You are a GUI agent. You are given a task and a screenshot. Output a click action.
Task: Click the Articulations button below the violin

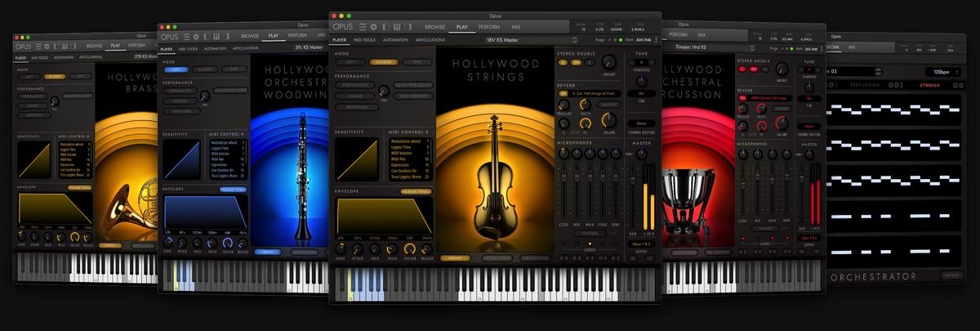pos(497,258)
